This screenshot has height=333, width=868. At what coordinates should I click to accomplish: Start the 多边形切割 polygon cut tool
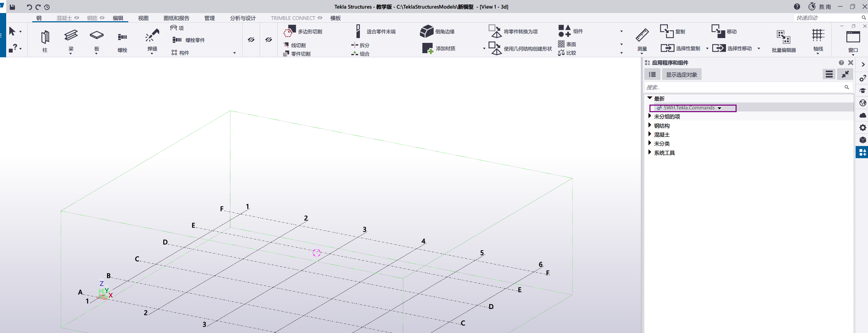[303, 32]
